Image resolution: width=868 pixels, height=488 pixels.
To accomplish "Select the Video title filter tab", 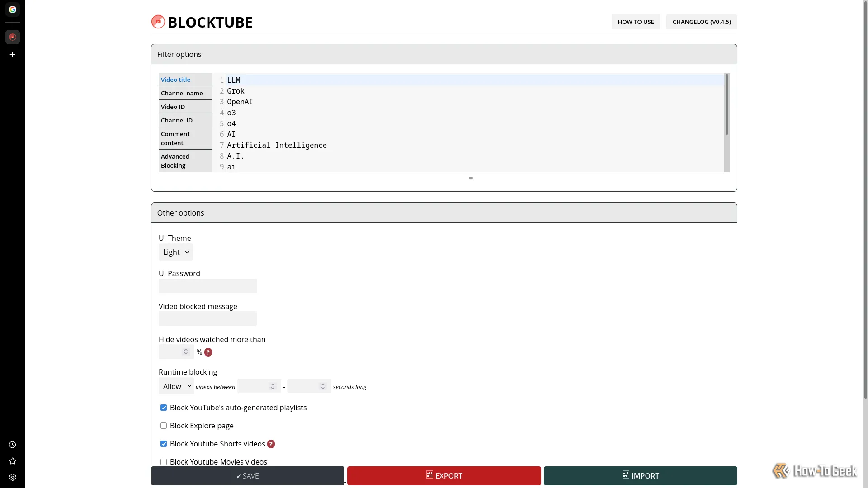I will (185, 80).
